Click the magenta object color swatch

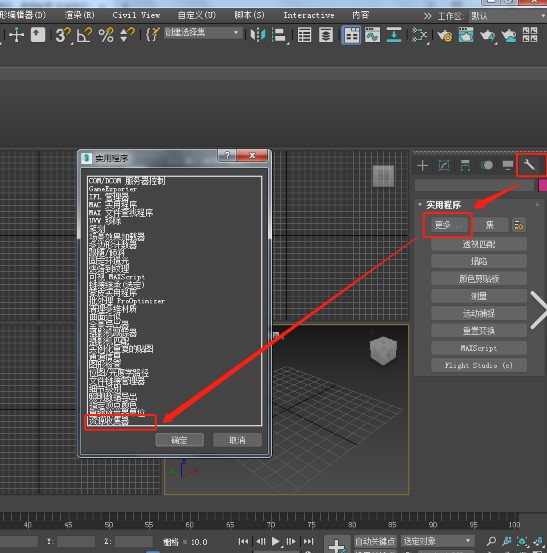[x=543, y=186]
